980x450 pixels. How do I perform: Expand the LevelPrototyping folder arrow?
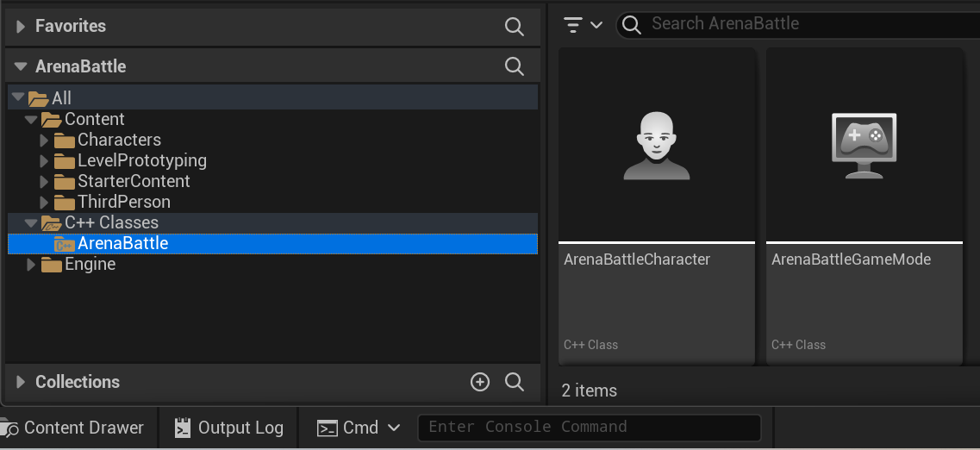click(44, 160)
